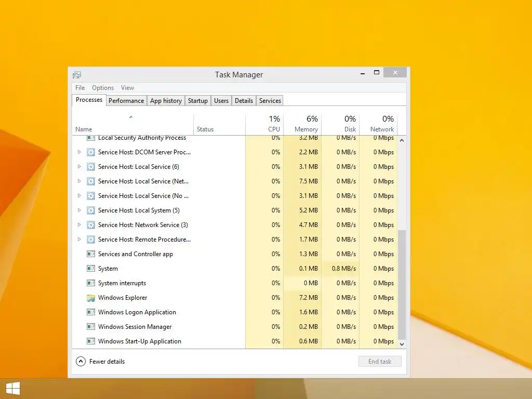Switch to the Details tab

(x=244, y=101)
